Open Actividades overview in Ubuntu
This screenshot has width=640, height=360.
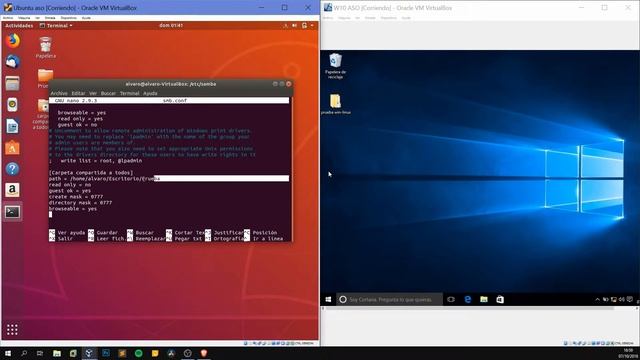pos(19,25)
